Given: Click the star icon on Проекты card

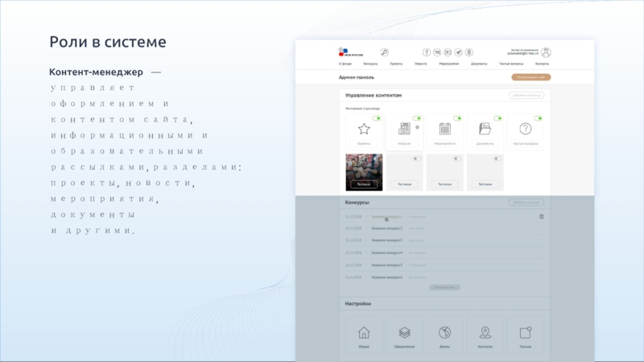Looking at the screenshot, I should pyautogui.click(x=364, y=129).
